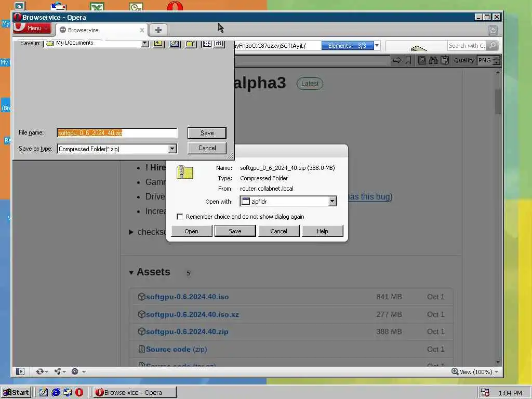Collapse the Assets section
The width and height of the screenshot is (532, 399).
(x=131, y=272)
